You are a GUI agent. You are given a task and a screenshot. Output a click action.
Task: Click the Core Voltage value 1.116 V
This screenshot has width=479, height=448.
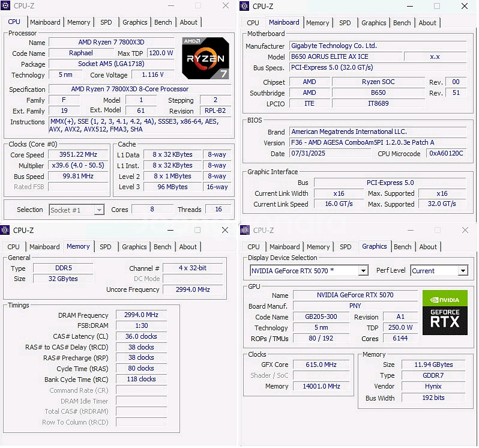pos(152,74)
